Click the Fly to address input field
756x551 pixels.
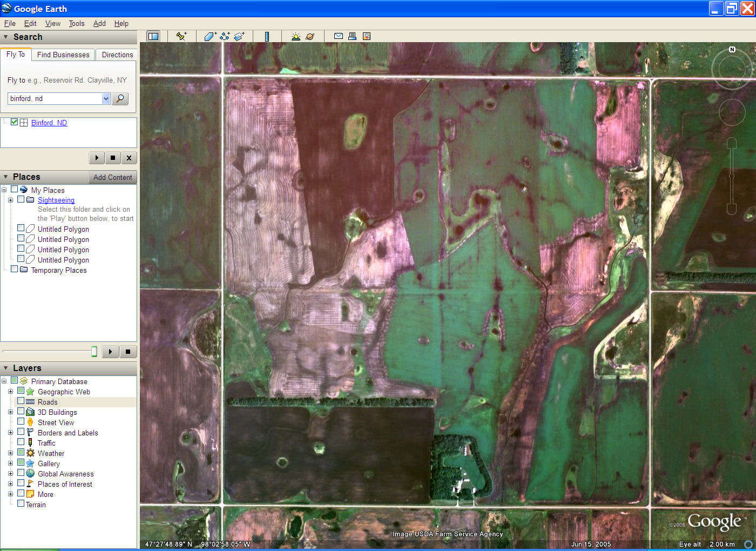(55, 98)
